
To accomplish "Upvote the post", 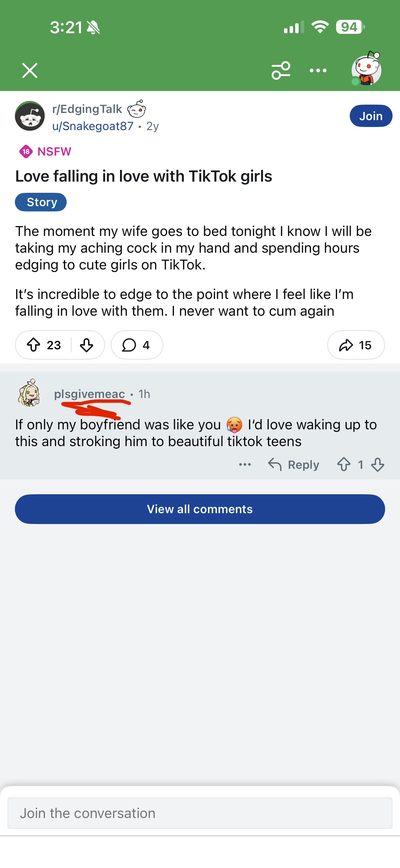I will click(33, 345).
